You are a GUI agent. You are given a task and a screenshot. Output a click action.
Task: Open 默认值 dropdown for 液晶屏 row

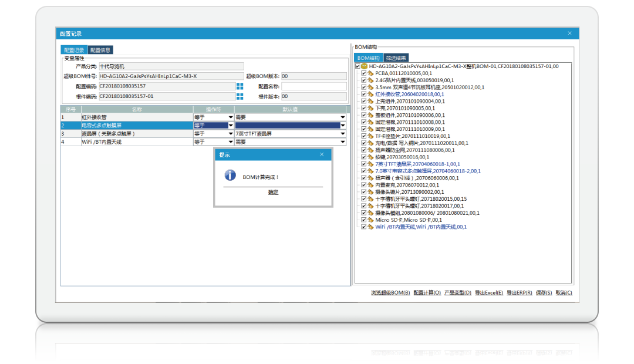click(342, 134)
